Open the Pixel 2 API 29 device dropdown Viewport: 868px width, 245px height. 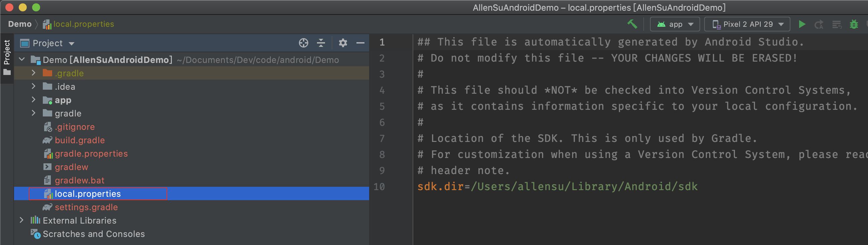[x=747, y=24]
